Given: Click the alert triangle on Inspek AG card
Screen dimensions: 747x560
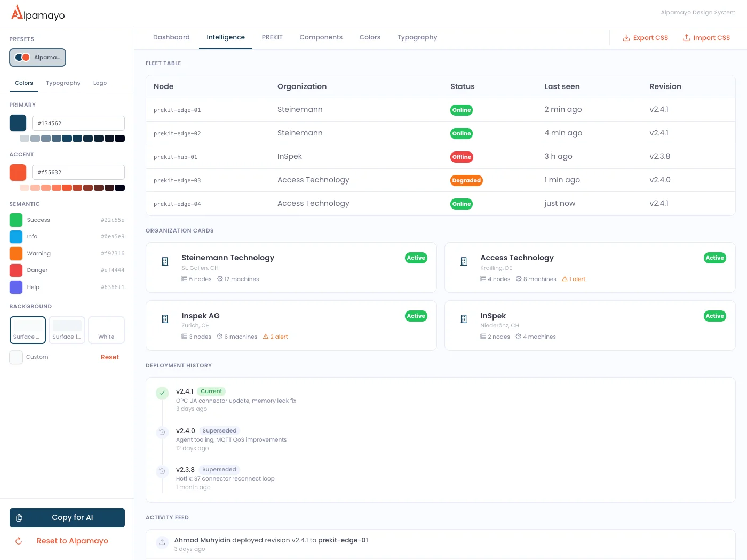Looking at the screenshot, I should coord(266,337).
